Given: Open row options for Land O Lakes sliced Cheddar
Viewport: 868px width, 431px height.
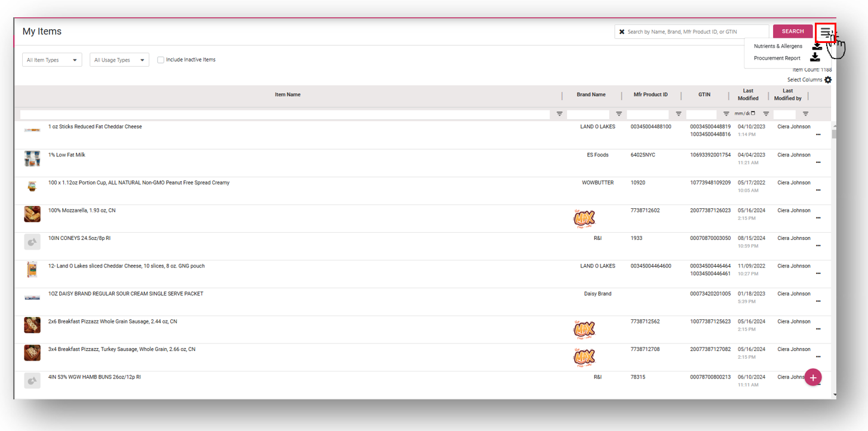Looking at the screenshot, I should 818,273.
